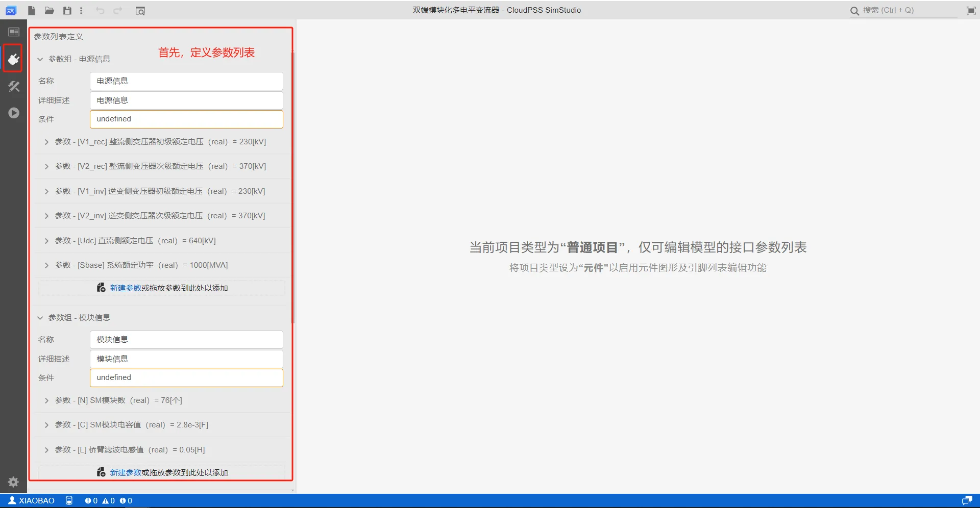980x508 pixels.
Task: Click the storage cylinder icon in status bar
Action: pos(69,501)
